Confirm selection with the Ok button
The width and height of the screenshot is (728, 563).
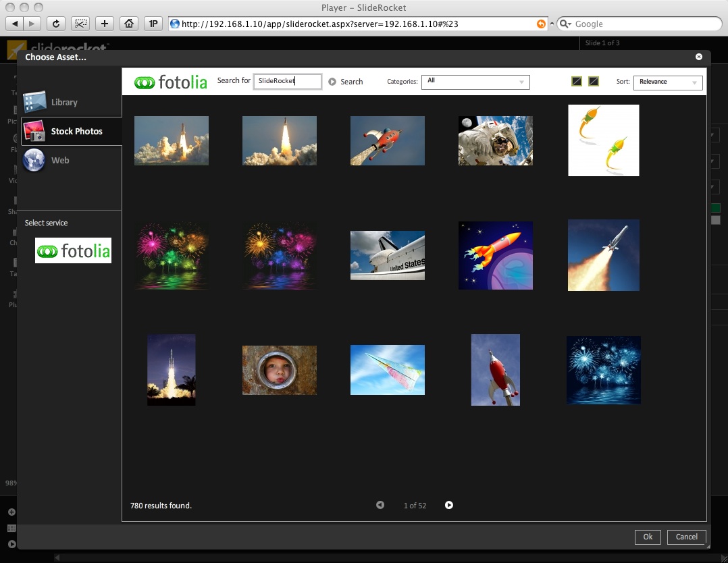[x=648, y=537]
